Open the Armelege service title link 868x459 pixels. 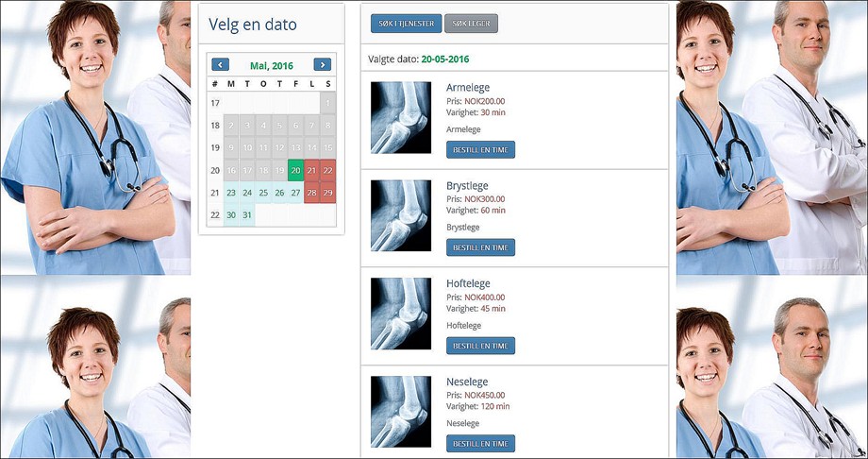467,88
